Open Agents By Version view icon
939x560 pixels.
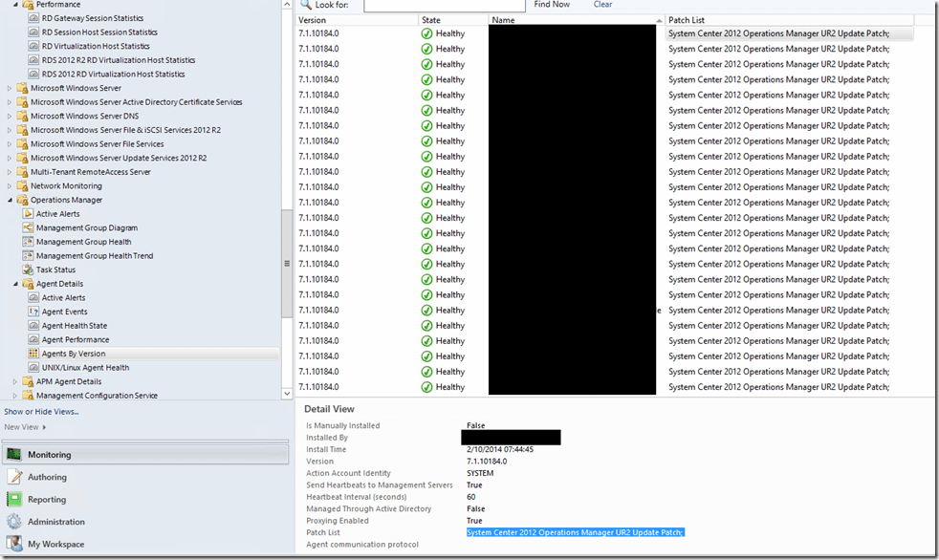[33, 354]
